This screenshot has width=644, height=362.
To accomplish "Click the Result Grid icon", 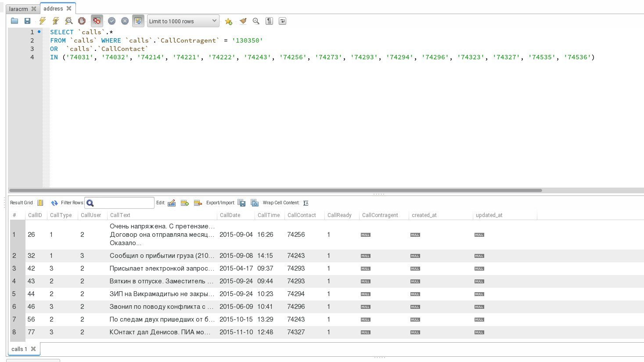I will point(40,203).
